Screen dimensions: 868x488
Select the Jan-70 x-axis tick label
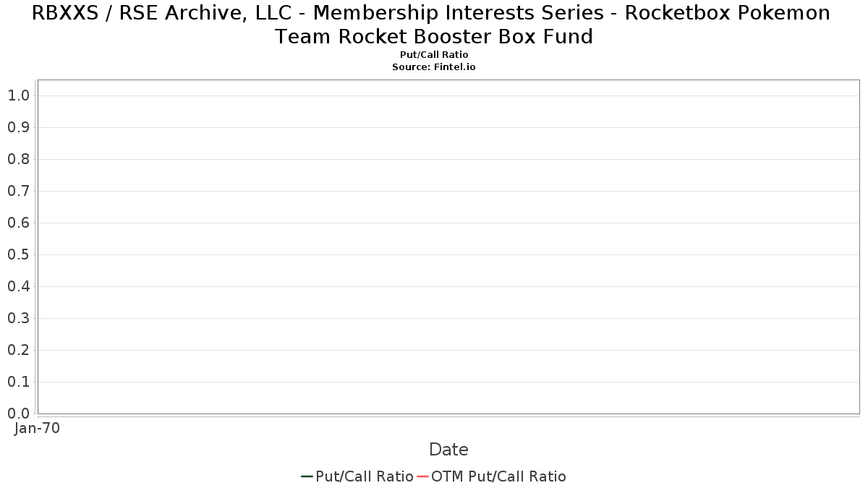click(x=37, y=428)
